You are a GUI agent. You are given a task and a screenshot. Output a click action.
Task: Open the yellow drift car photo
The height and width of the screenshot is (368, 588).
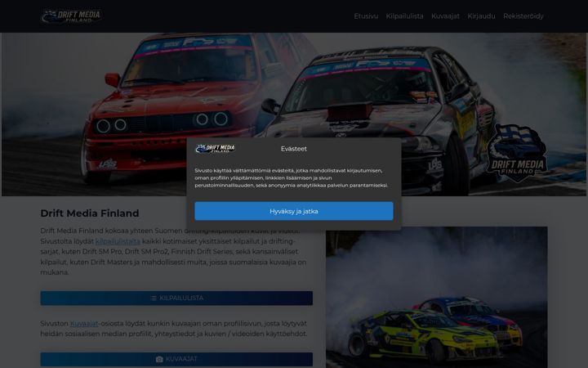pyautogui.click(x=436, y=297)
